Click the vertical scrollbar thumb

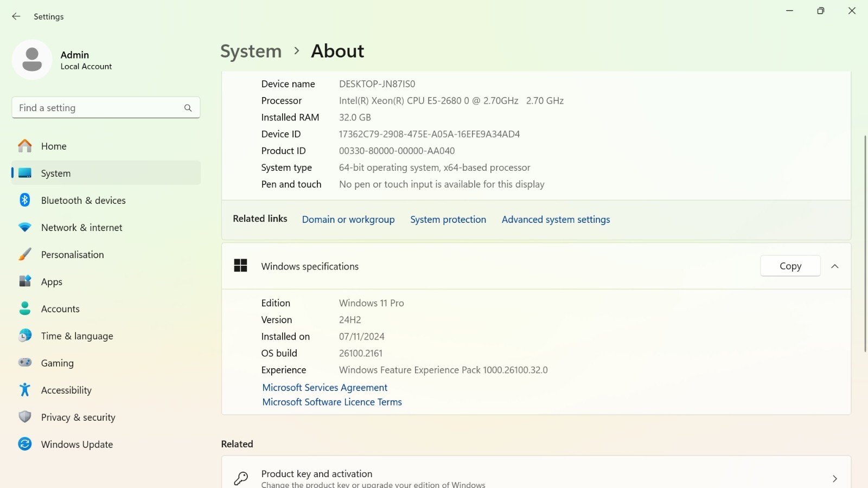[x=865, y=244]
